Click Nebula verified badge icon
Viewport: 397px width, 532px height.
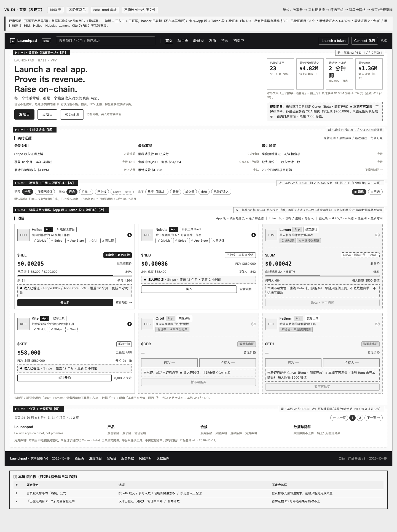coord(254,235)
